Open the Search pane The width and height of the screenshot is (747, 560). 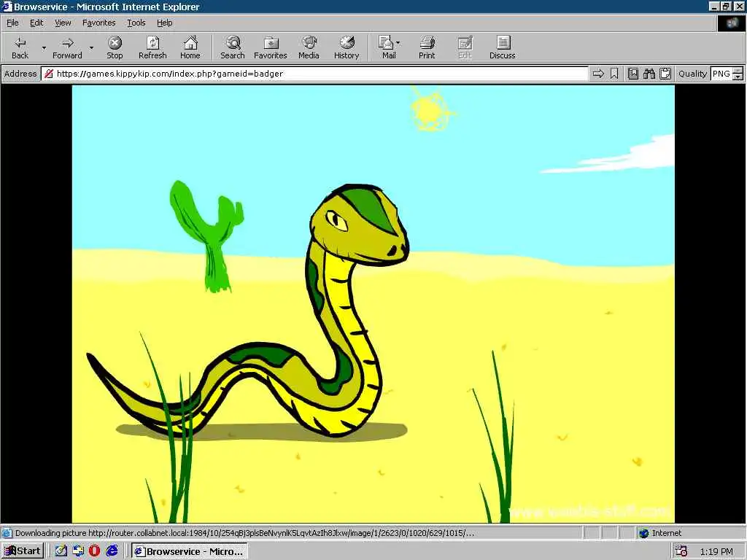tap(233, 47)
